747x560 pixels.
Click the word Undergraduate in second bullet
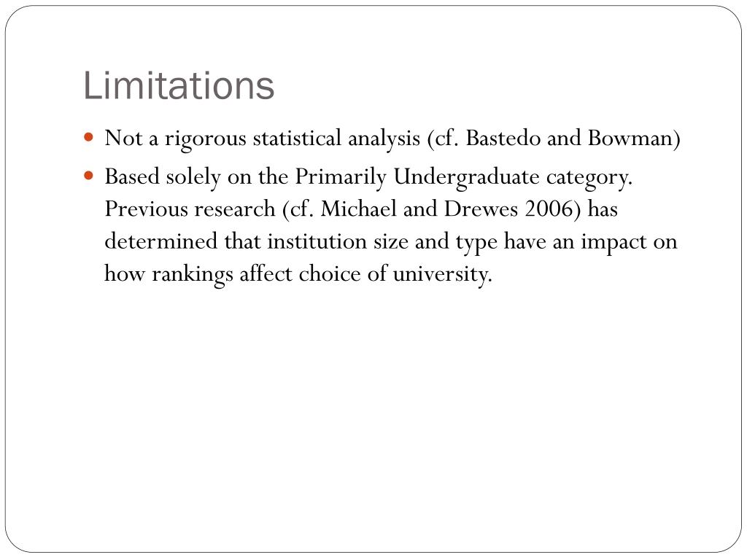tap(466, 178)
